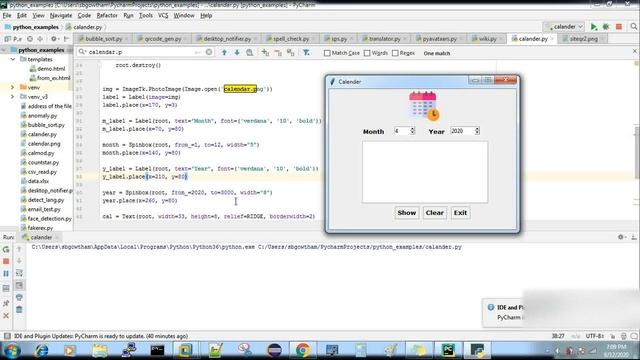Open the calander run configuration dropdown
The height and width of the screenshot is (360, 640).
[565, 27]
